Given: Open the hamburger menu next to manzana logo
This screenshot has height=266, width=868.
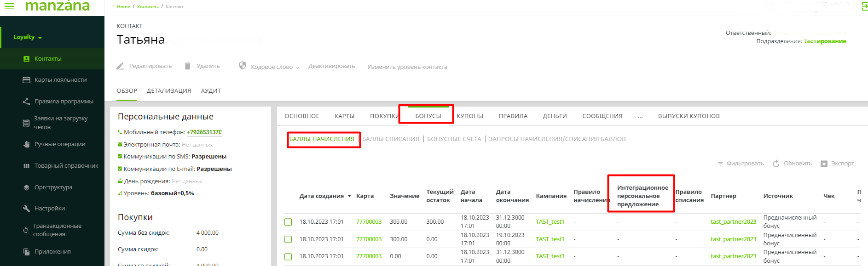Looking at the screenshot, I should pyautogui.click(x=9, y=6).
